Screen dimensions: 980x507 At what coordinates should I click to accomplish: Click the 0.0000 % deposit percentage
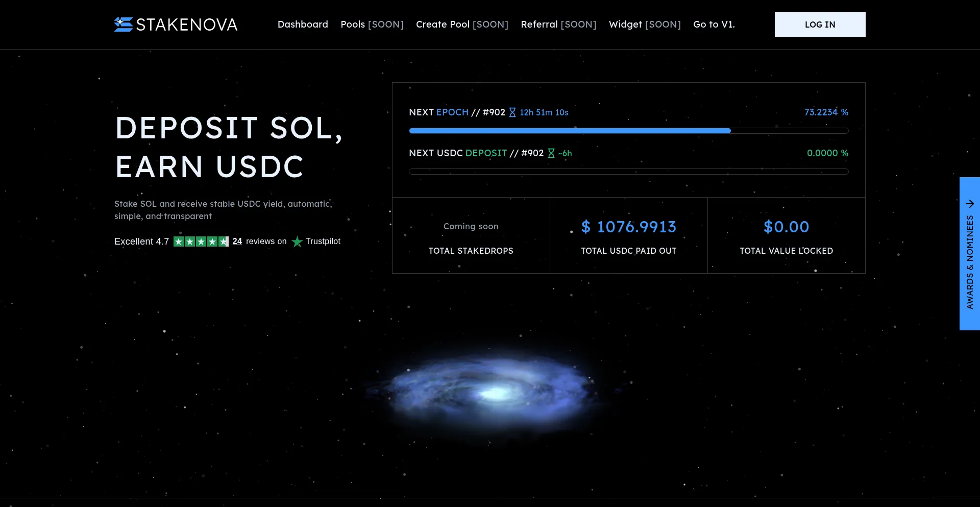click(828, 153)
